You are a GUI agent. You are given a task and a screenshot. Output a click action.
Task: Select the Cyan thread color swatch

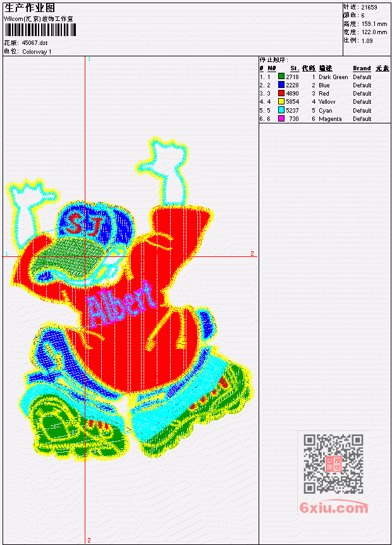pos(281,110)
